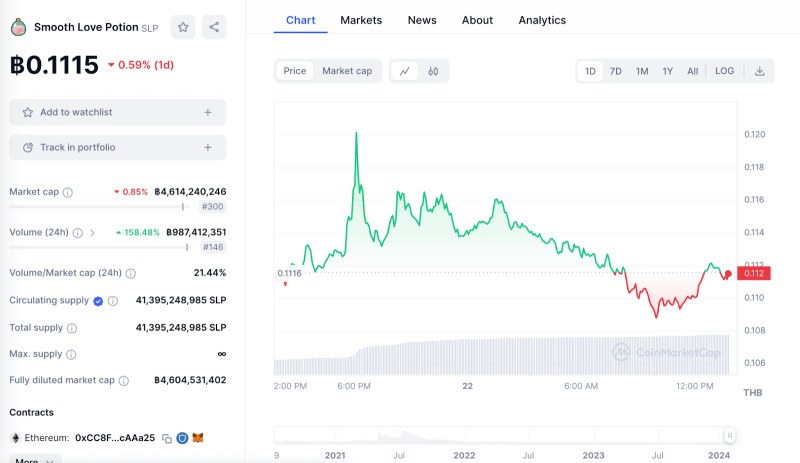Toggle chart to Market cap view
The height and width of the screenshot is (463, 800).
(x=347, y=71)
